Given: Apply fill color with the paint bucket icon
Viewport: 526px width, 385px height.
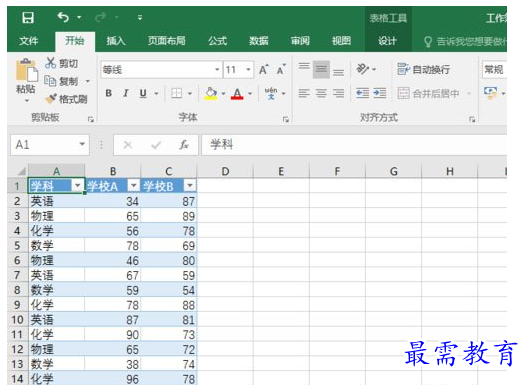Looking at the screenshot, I should [x=211, y=93].
